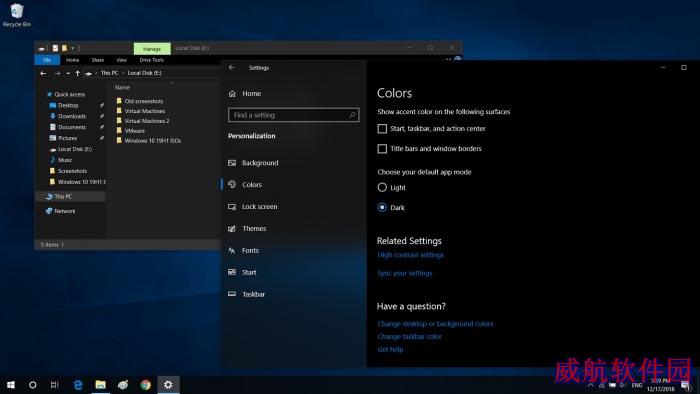Open the action center notification icon
This screenshot has width=700, height=394.
click(x=686, y=385)
